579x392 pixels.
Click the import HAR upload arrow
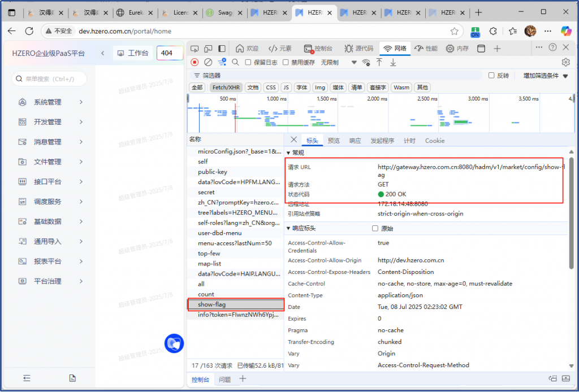tap(379, 62)
